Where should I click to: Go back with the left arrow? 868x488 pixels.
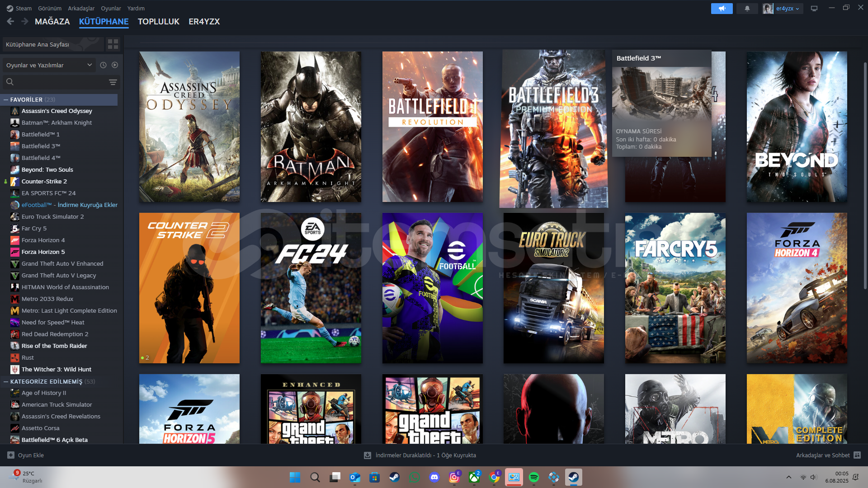pyautogui.click(x=10, y=21)
